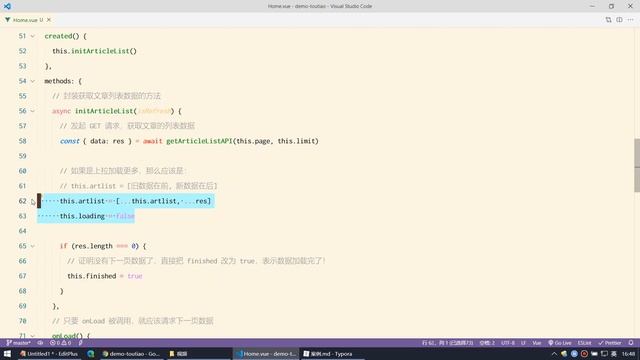
Task: Change indentation spaces setting in status bar
Action: point(487,343)
